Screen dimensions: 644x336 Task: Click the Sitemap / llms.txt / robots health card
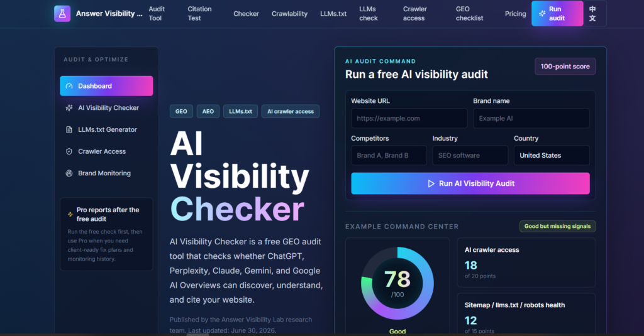click(x=526, y=314)
